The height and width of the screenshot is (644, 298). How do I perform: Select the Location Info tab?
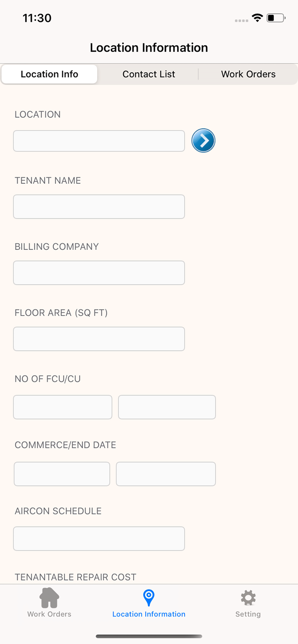(49, 74)
